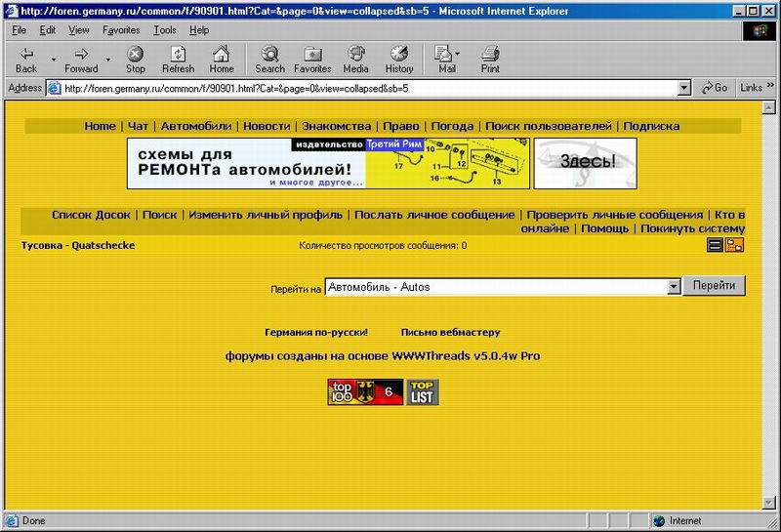Switch to flat view icon with two bars
Image resolution: width=781 pixels, height=532 pixels.
[x=716, y=245]
